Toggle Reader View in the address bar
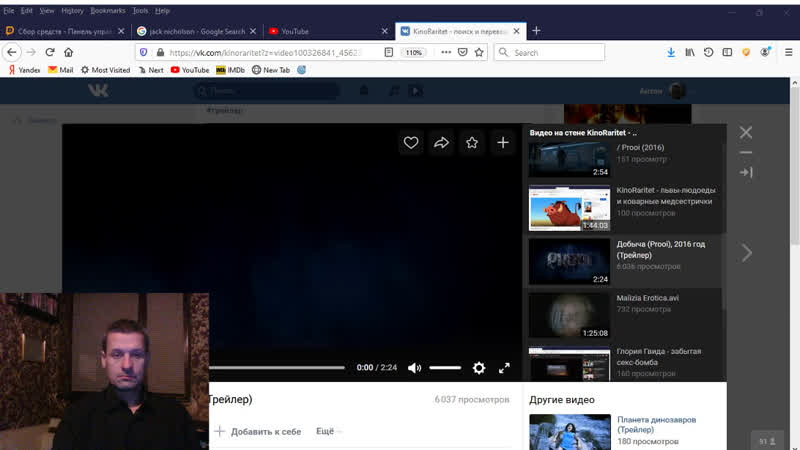The width and height of the screenshot is (800, 450). 389,52
